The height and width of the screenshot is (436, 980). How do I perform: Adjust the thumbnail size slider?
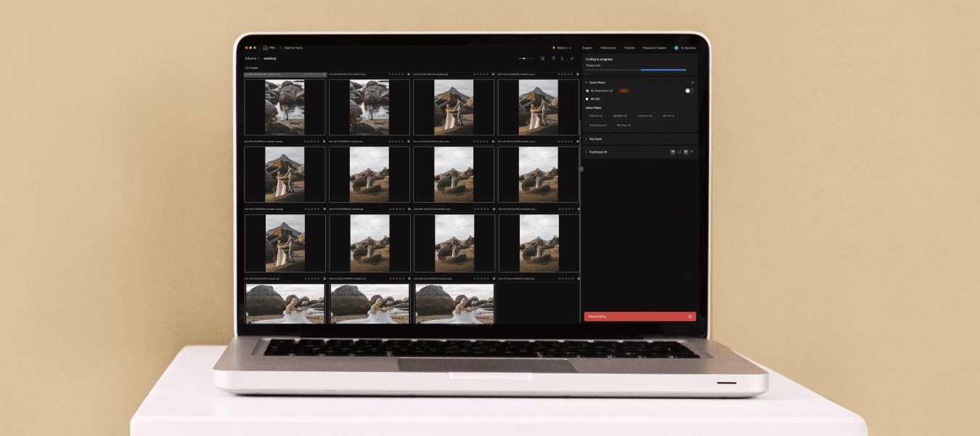click(526, 58)
